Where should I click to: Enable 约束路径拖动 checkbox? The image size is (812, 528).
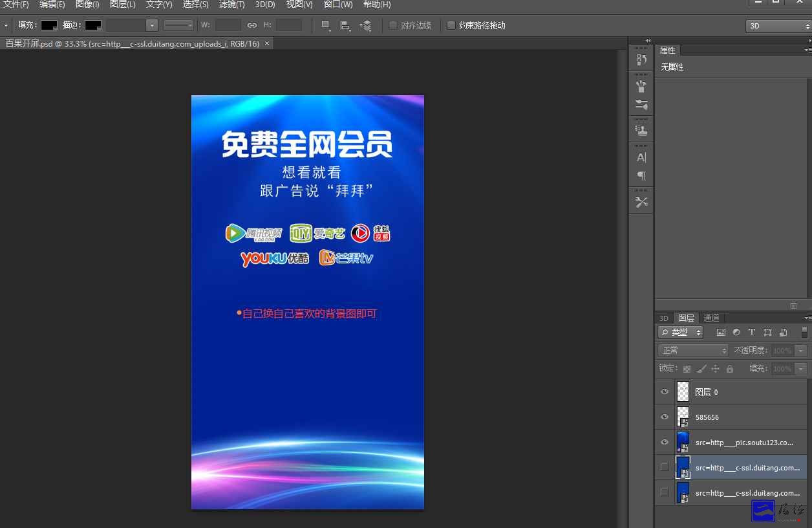tap(451, 25)
